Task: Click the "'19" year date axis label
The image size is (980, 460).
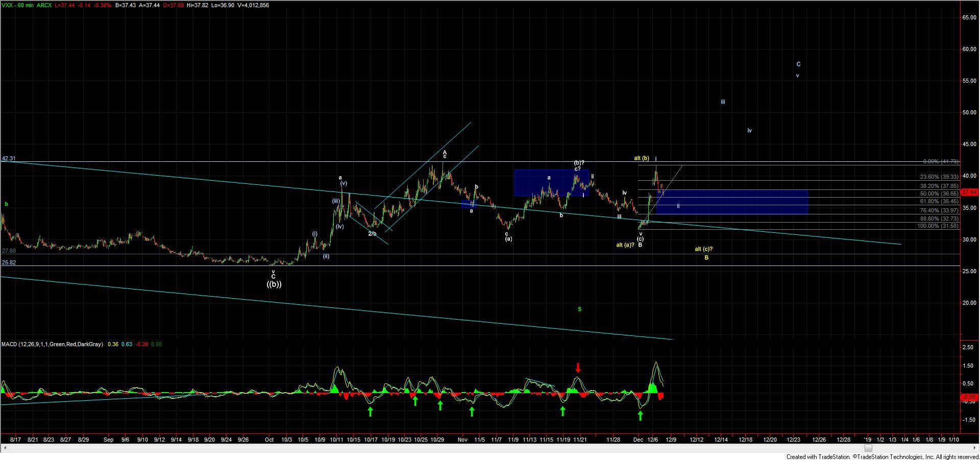Action: [x=867, y=440]
